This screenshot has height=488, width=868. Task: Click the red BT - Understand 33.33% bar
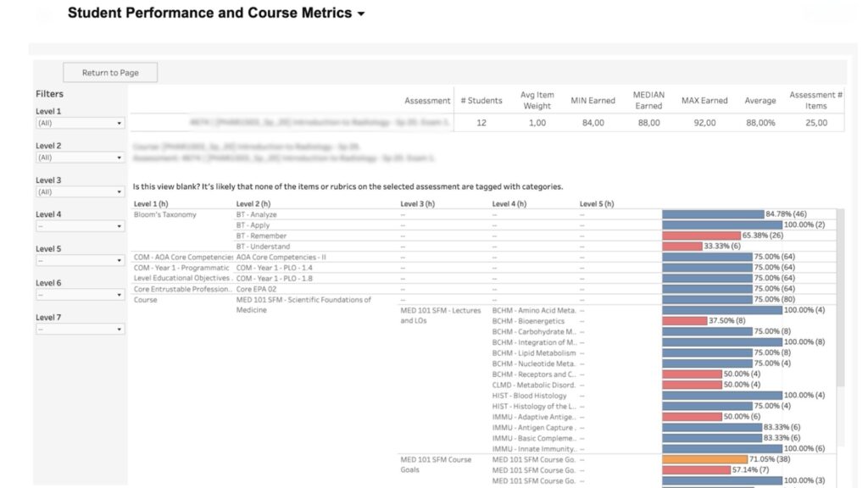682,247
